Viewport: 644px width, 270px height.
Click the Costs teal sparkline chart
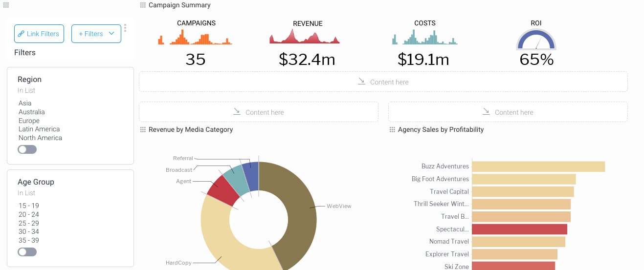coord(424,38)
